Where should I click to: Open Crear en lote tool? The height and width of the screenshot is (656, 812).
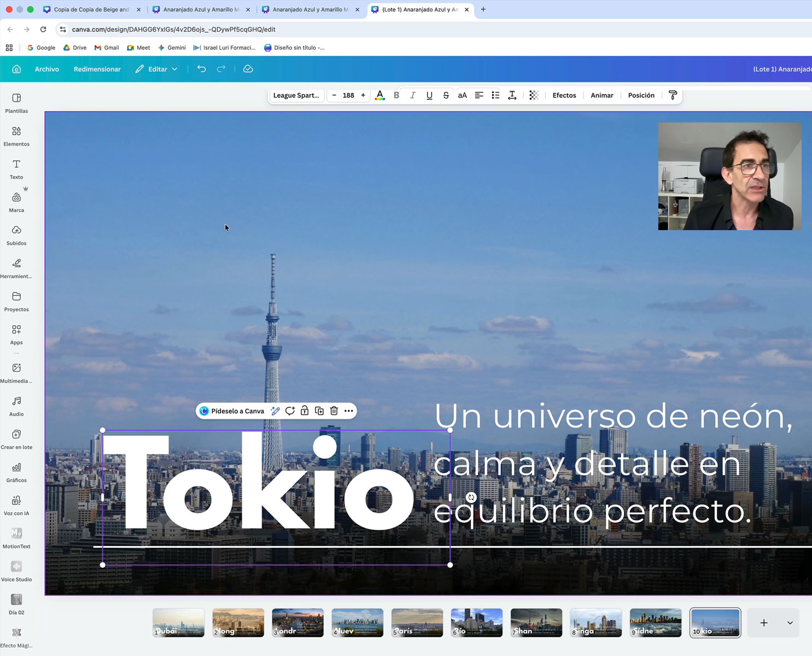(x=16, y=439)
